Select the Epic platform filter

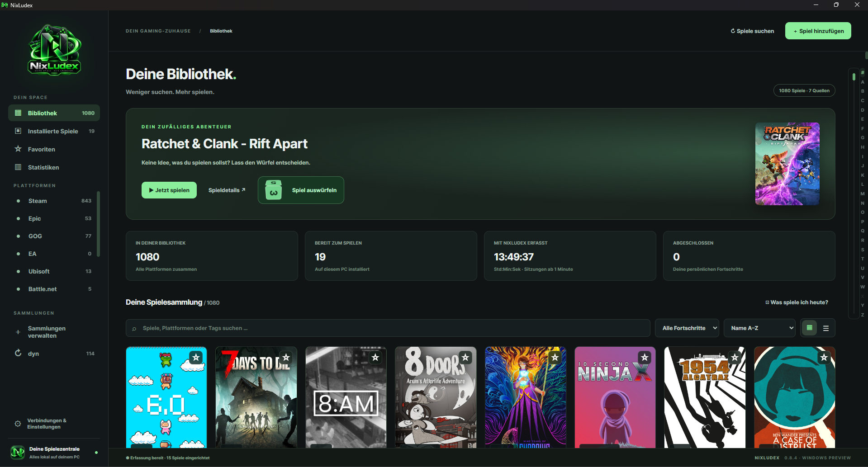(x=54, y=218)
